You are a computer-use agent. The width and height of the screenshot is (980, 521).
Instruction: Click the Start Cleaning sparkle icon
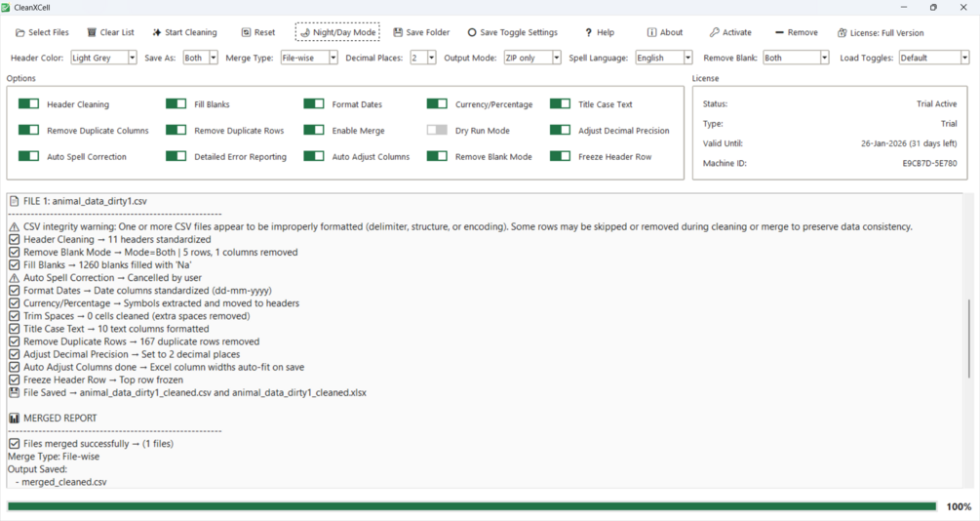pyautogui.click(x=157, y=32)
